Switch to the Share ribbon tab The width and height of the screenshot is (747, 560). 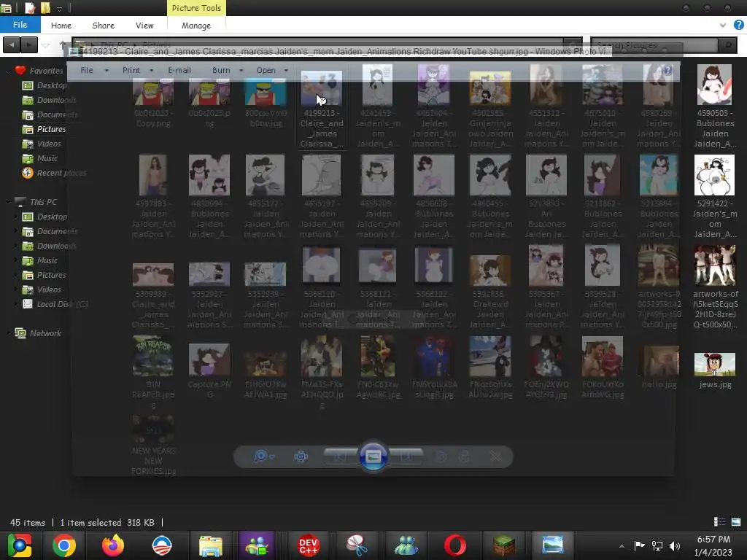tap(103, 26)
